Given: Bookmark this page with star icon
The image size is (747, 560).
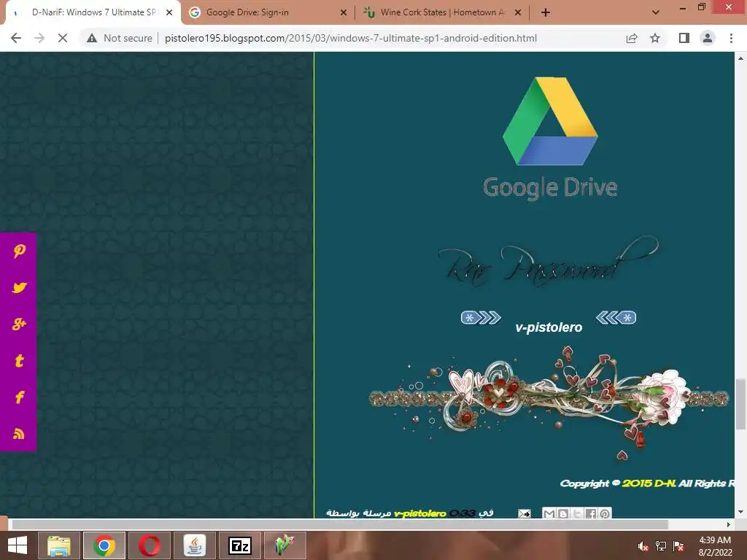Looking at the screenshot, I should 655,38.
